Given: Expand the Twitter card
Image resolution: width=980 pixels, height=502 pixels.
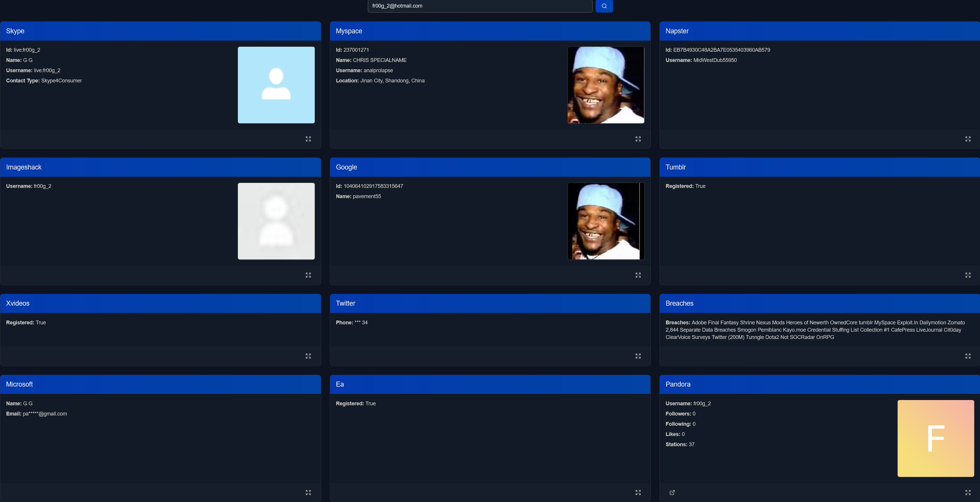Looking at the screenshot, I should click(638, 356).
